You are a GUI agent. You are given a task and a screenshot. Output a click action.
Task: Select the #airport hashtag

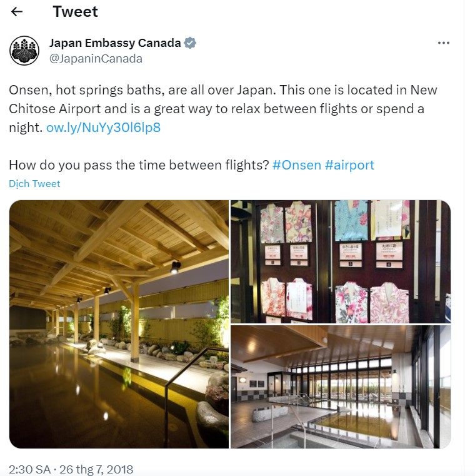click(349, 165)
